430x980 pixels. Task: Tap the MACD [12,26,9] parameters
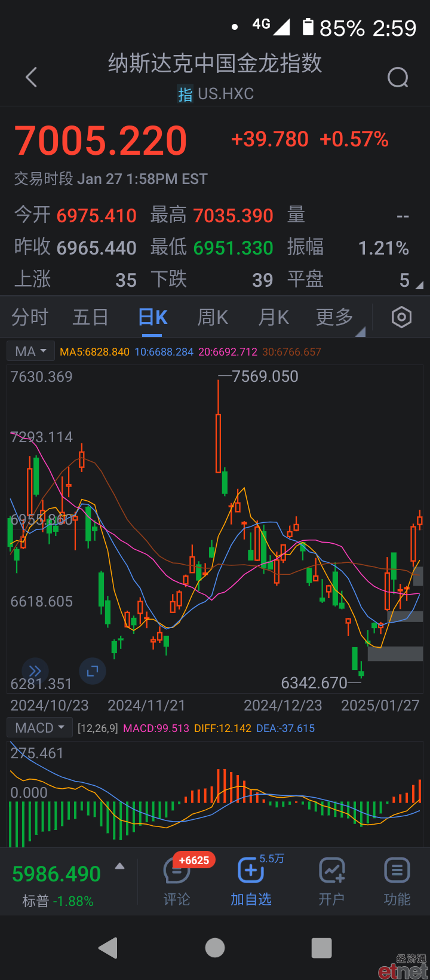[98, 728]
